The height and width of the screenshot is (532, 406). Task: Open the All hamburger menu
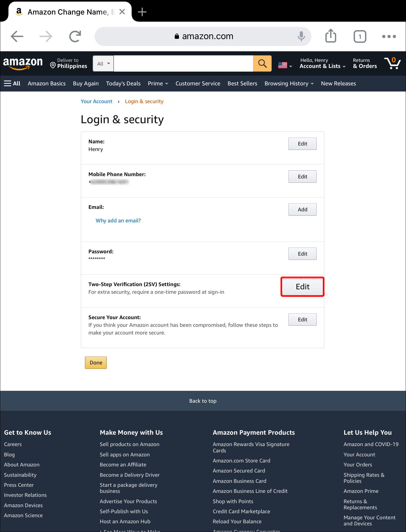[12, 84]
